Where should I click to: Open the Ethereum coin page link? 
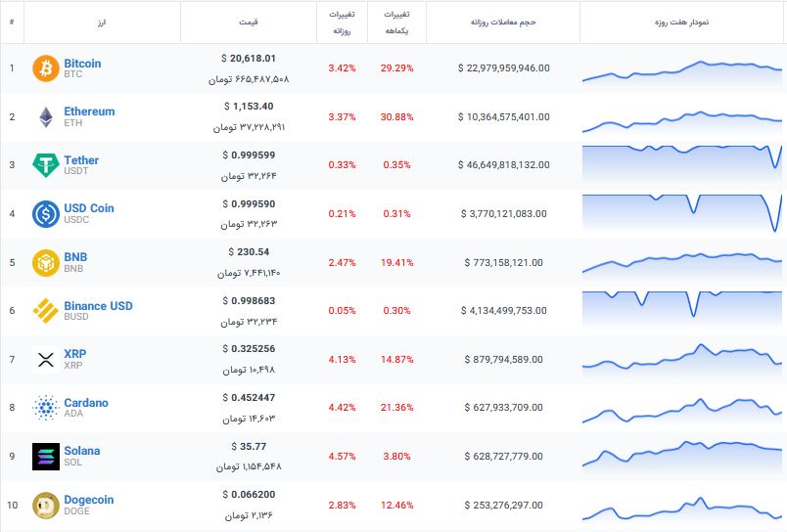pyautogui.click(x=89, y=111)
